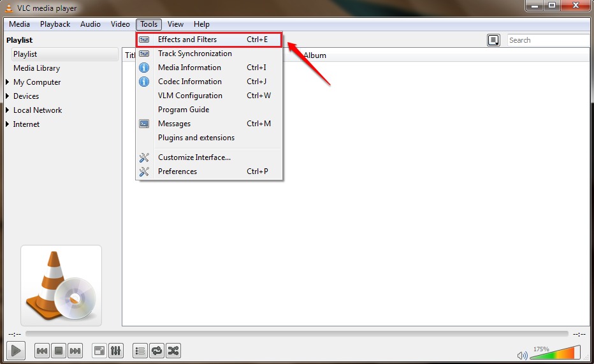Adjust the volume slider at 175%
594x364 pixels.
click(555, 353)
